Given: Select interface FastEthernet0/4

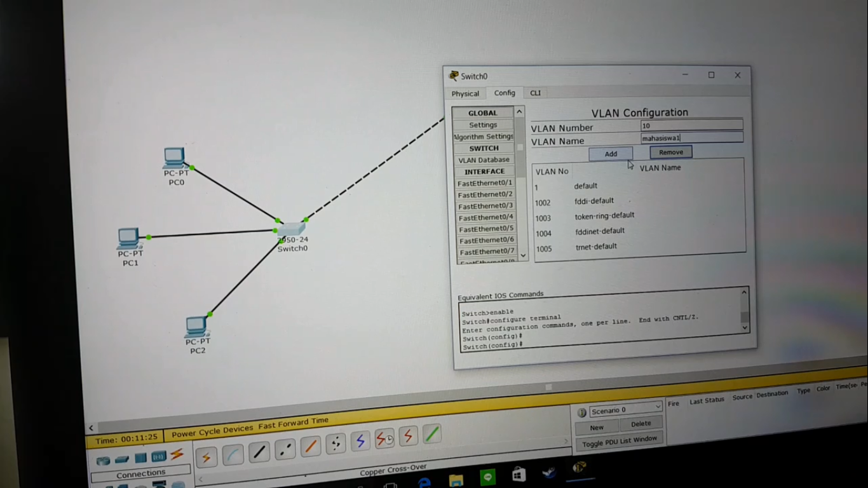Looking at the screenshot, I should [x=486, y=217].
